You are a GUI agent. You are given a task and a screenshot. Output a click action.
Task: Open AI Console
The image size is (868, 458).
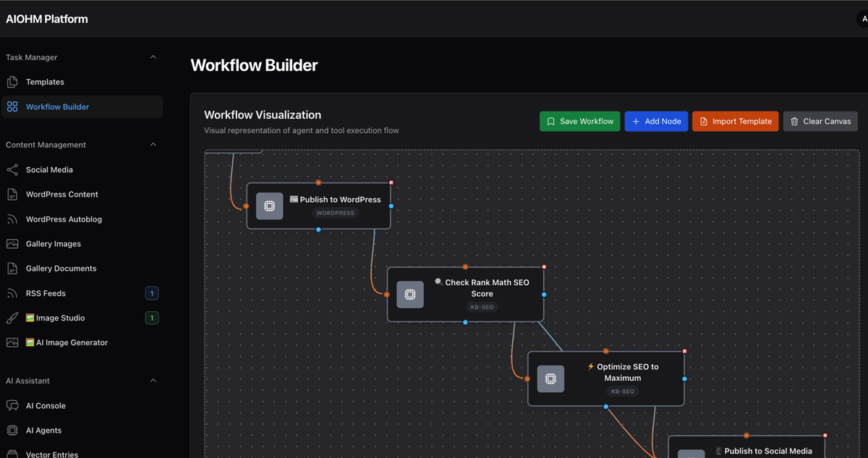click(x=82, y=405)
